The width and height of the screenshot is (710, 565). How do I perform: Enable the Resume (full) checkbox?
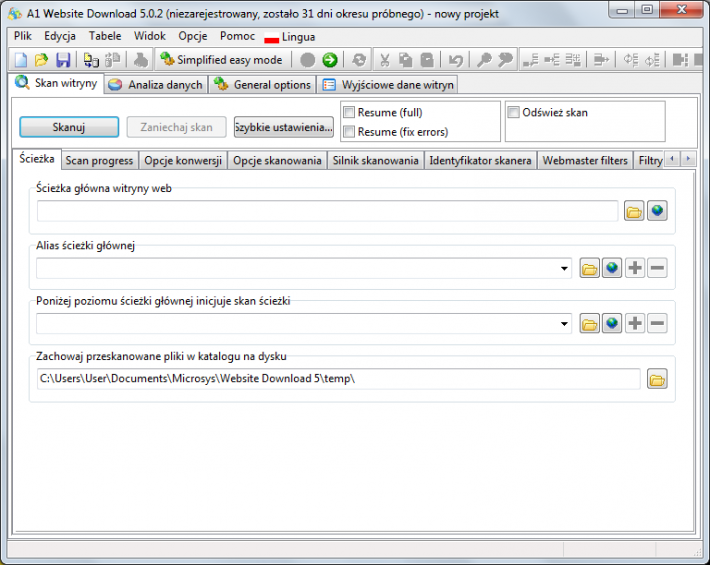pyautogui.click(x=349, y=112)
